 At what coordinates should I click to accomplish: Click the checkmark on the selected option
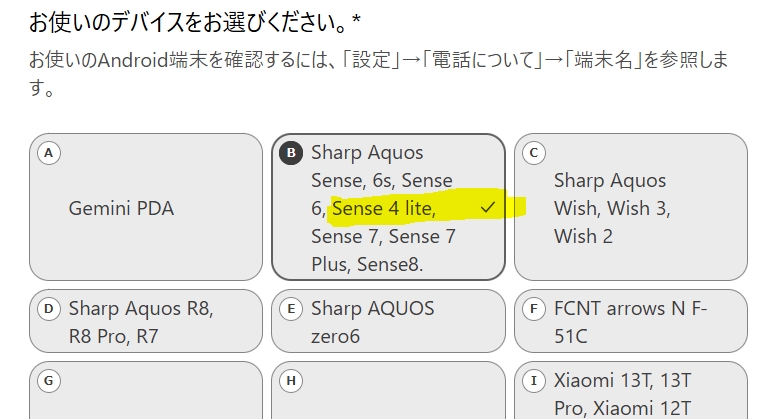[x=488, y=208]
